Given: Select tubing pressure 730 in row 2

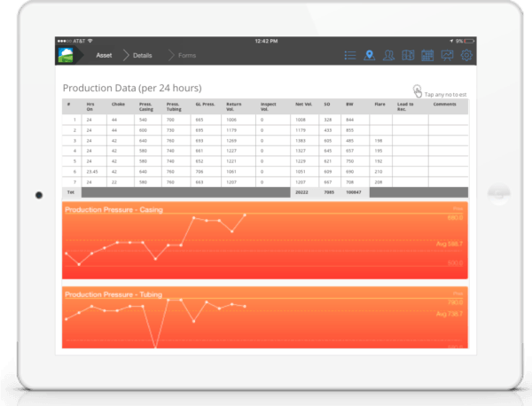Looking at the screenshot, I should point(170,130).
